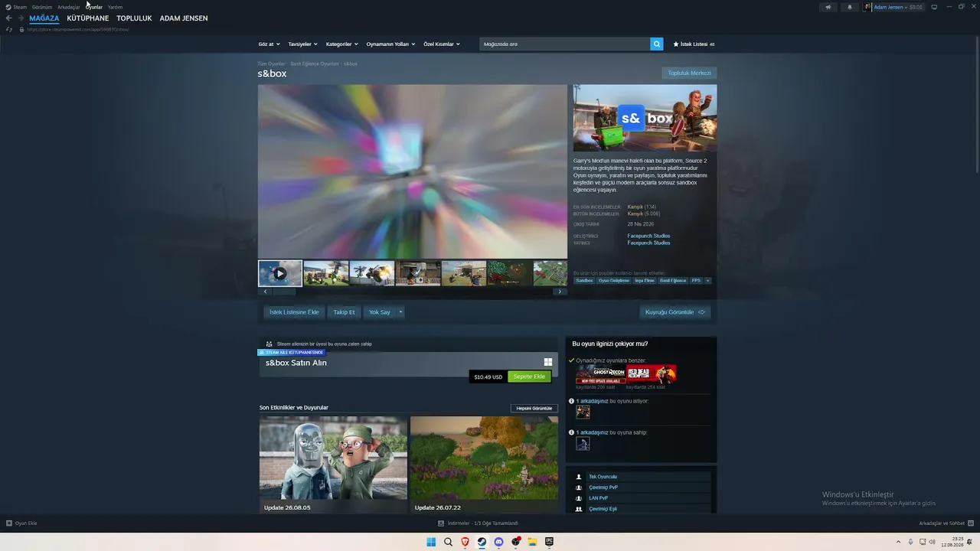Open the Kategoriler dropdown menu
Image resolution: width=980 pixels, height=551 pixels.
coord(341,44)
